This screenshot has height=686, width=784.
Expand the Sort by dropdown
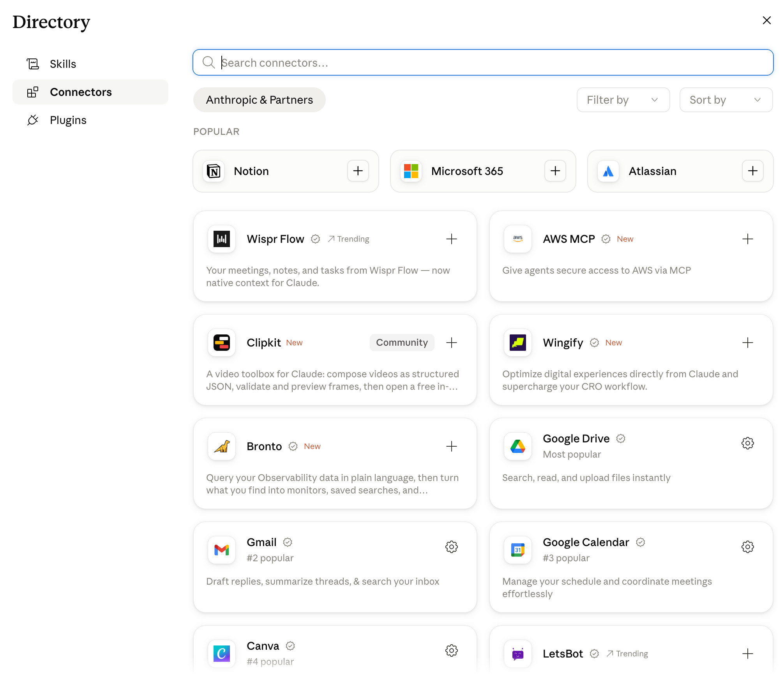726,100
